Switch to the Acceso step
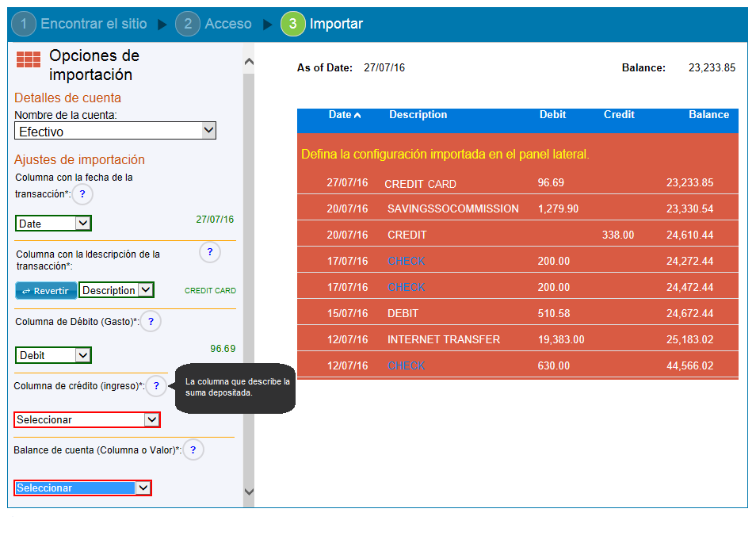Screen dimensions: 756x547 [228, 24]
